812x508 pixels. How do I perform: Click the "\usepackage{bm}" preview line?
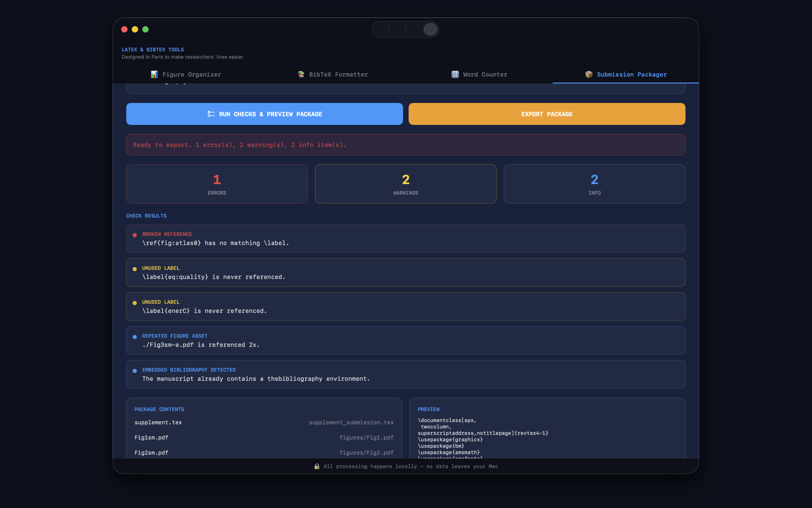click(441, 446)
